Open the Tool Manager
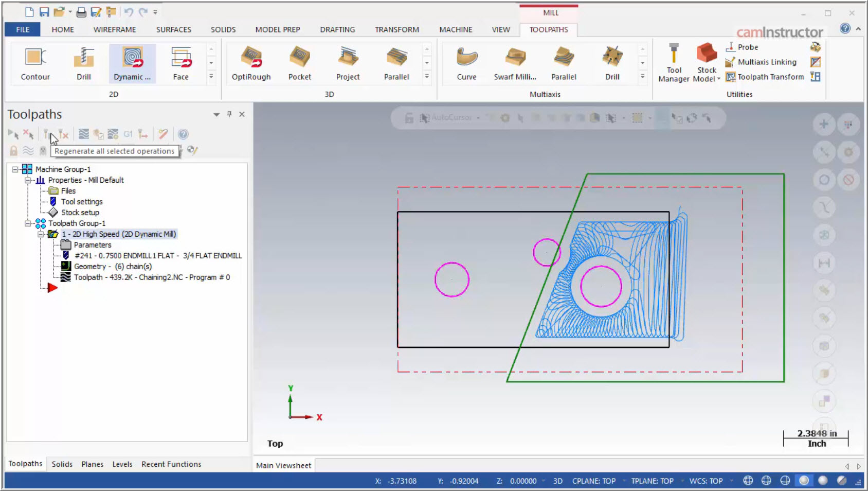The width and height of the screenshot is (868, 491). pos(673,63)
